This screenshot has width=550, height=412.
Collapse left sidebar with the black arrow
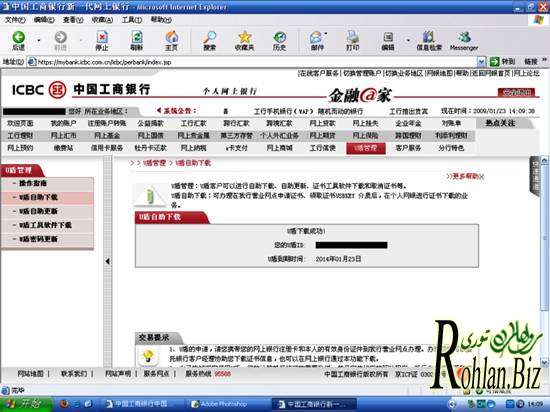tap(108, 261)
